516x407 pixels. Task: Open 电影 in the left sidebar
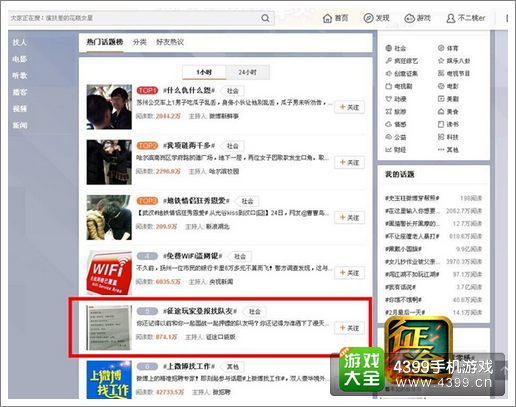click(19, 59)
